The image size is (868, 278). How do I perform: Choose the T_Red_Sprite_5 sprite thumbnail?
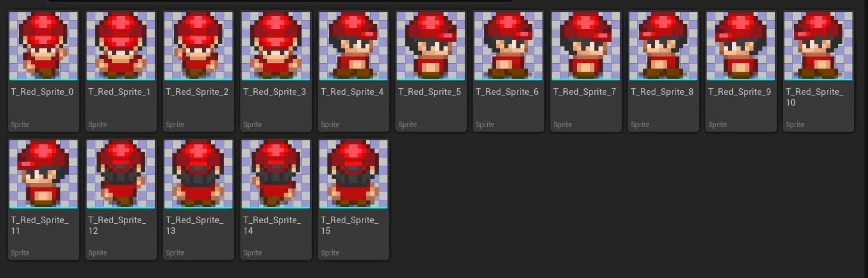pyautogui.click(x=431, y=45)
